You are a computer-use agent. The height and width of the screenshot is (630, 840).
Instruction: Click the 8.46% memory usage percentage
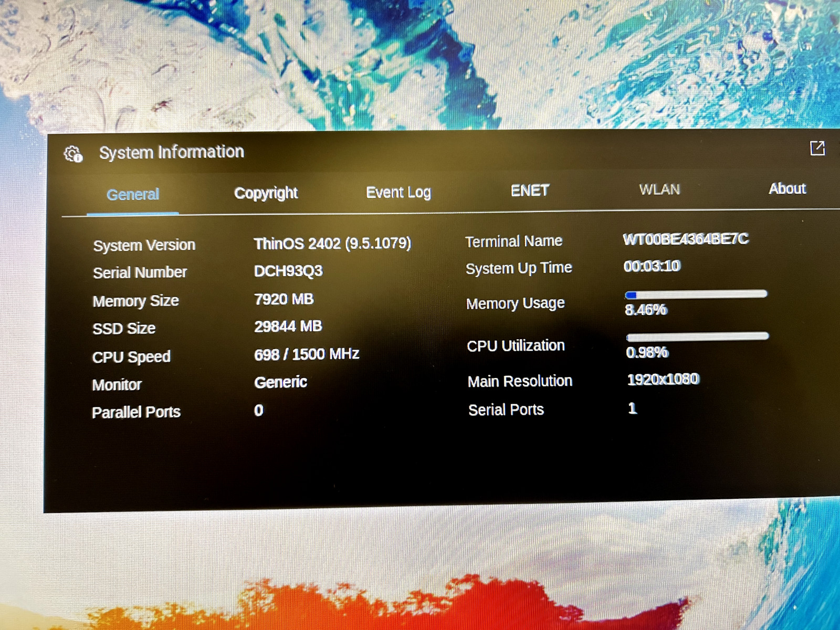(646, 310)
